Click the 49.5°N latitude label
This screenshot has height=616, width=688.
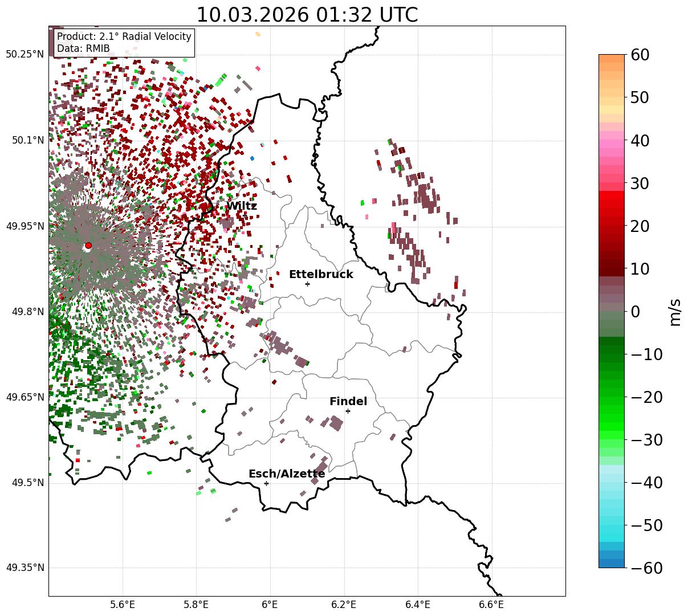pyautogui.click(x=27, y=483)
